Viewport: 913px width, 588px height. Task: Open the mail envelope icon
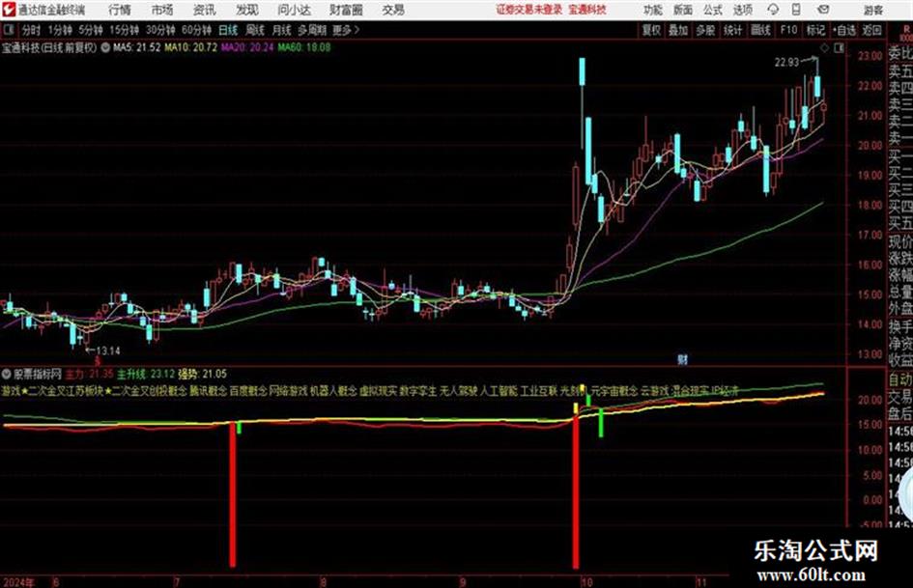(823, 10)
